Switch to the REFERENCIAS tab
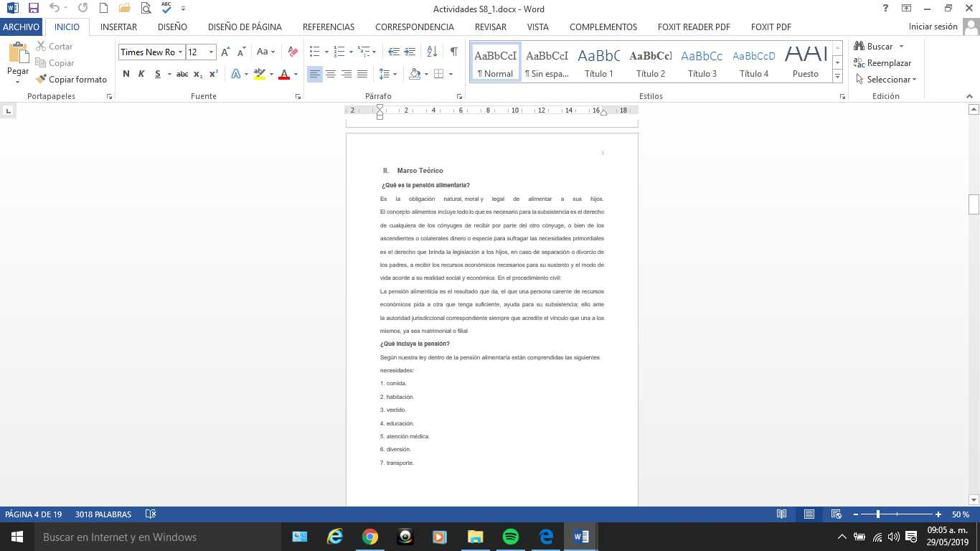980x551 pixels. (329, 27)
